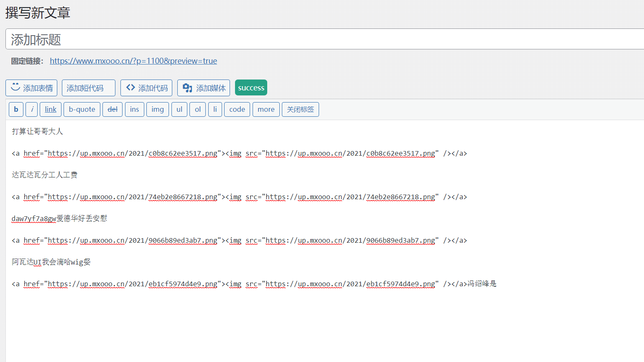Screen dimensions: 644x362
Task: Click the del strikethrough button
Action: 112,109
